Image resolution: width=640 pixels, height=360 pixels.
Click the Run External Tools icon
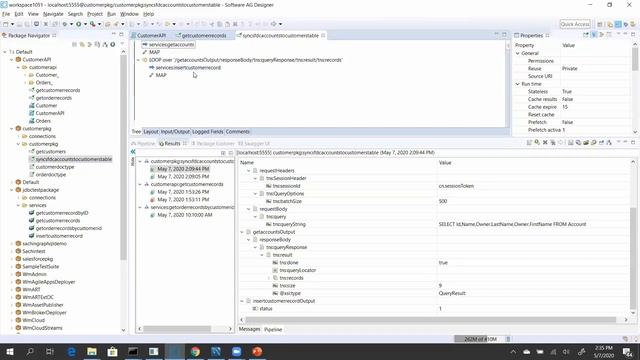[x=93, y=24]
